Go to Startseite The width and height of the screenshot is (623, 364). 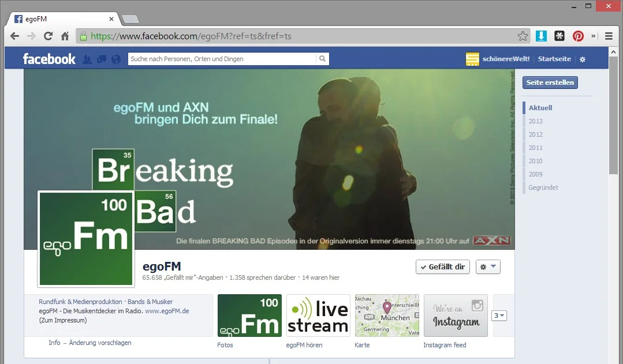554,59
